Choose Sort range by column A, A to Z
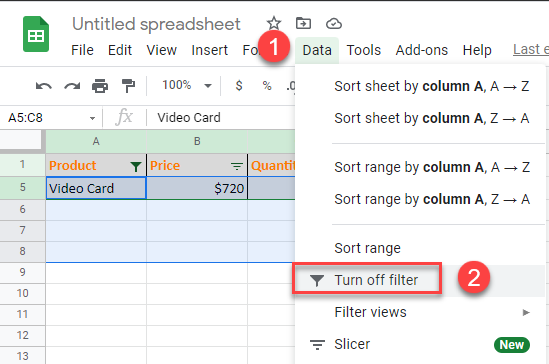549x364 pixels. coord(420,167)
